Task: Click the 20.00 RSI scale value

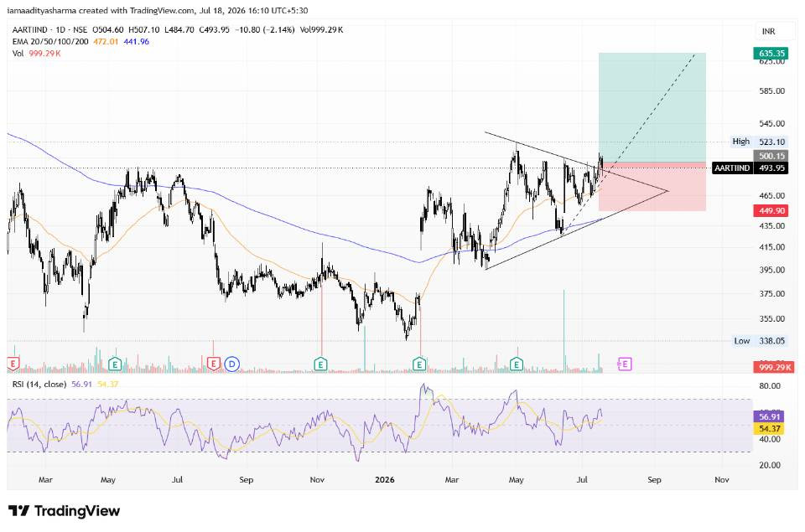Action: (770, 465)
